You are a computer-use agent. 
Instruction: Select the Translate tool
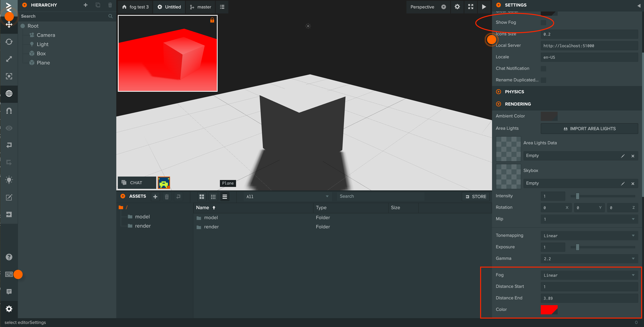(9, 24)
